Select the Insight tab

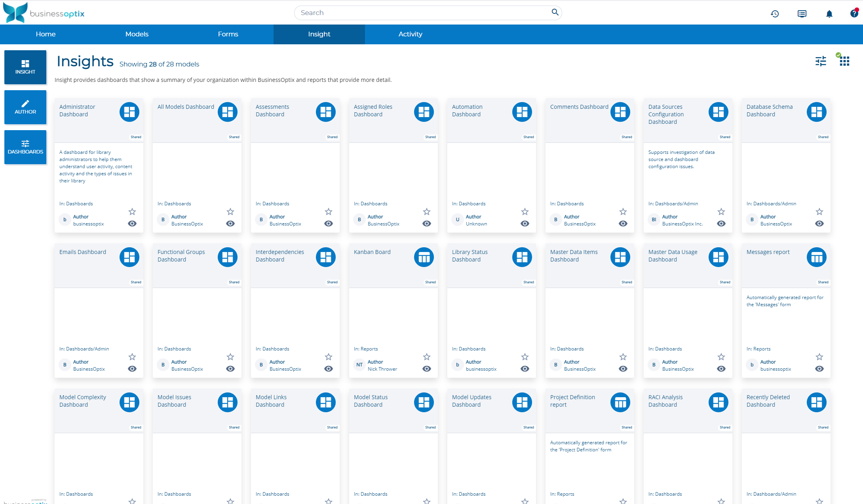click(319, 34)
